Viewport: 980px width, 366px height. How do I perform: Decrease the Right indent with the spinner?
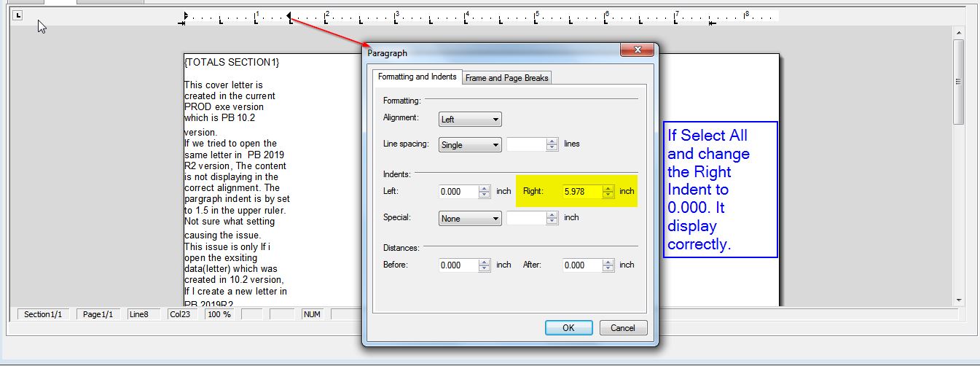(609, 195)
